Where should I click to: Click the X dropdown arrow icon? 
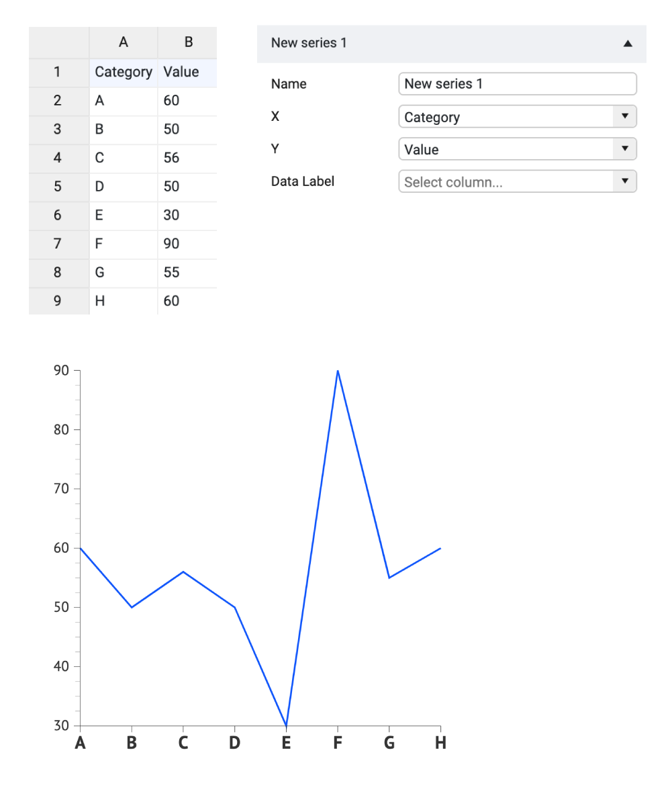626,116
